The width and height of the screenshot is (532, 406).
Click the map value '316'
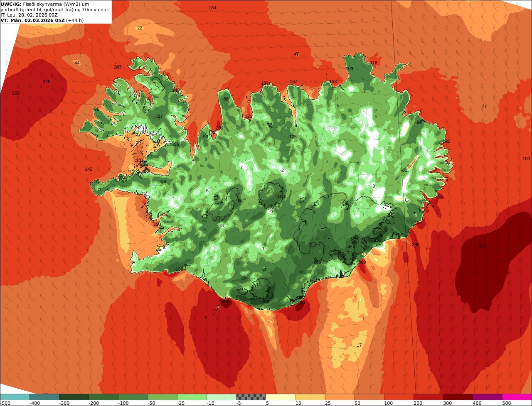pos(439,196)
